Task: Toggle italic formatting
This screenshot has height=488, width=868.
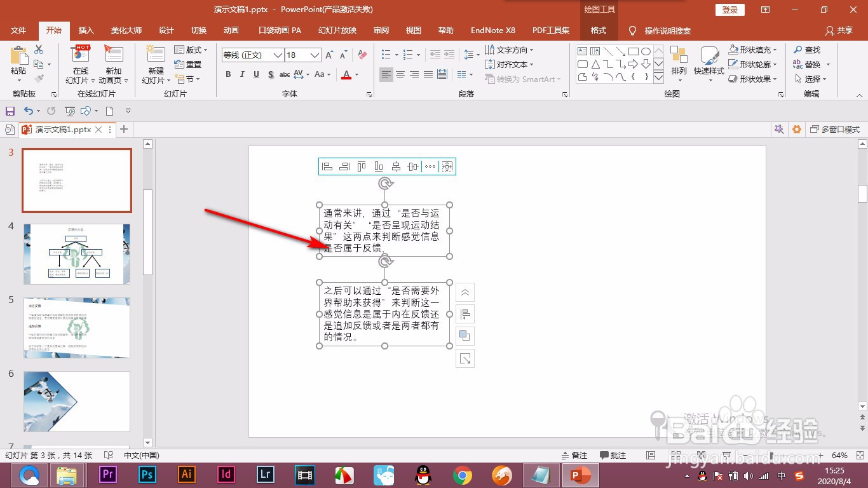Action: click(x=242, y=74)
